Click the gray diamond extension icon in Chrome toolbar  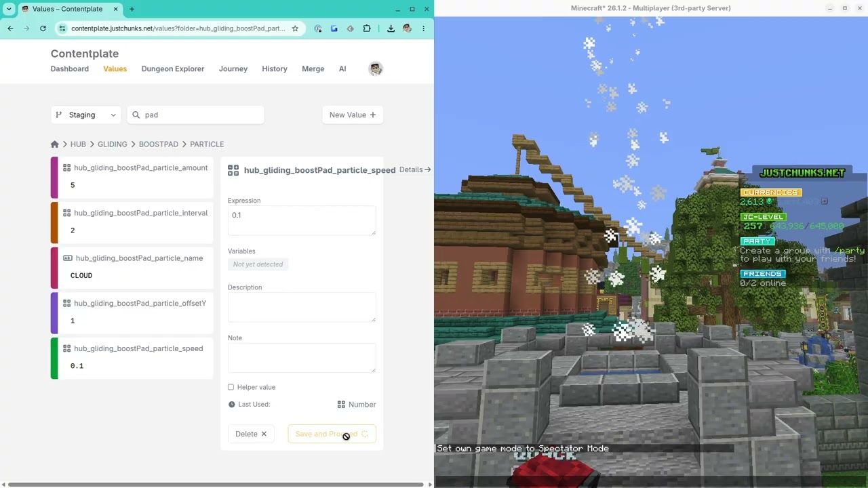pyautogui.click(x=351, y=28)
